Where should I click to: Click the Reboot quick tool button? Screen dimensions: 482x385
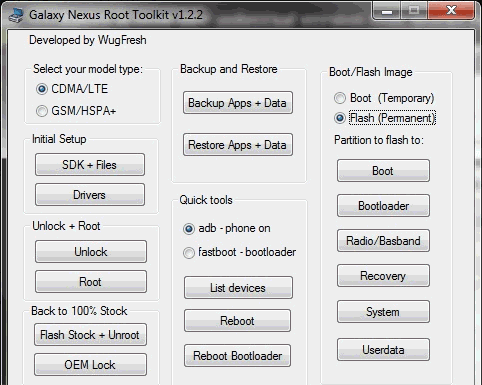(237, 321)
